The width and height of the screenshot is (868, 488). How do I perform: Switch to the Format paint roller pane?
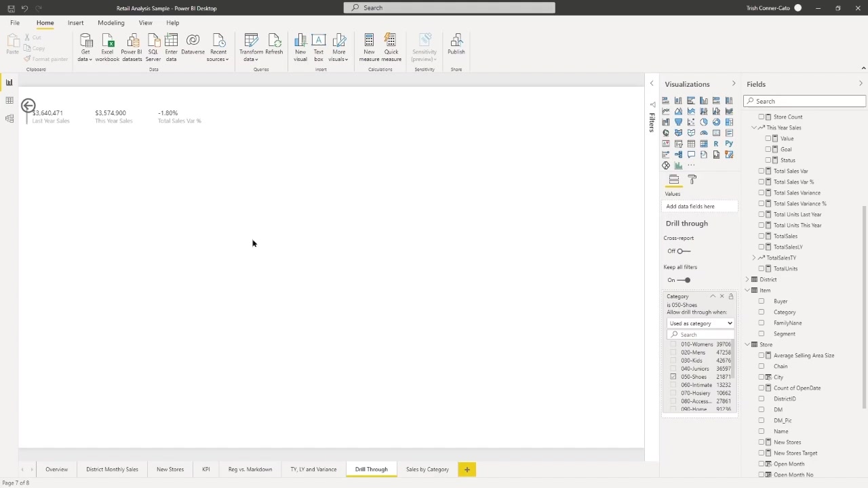coord(692,180)
